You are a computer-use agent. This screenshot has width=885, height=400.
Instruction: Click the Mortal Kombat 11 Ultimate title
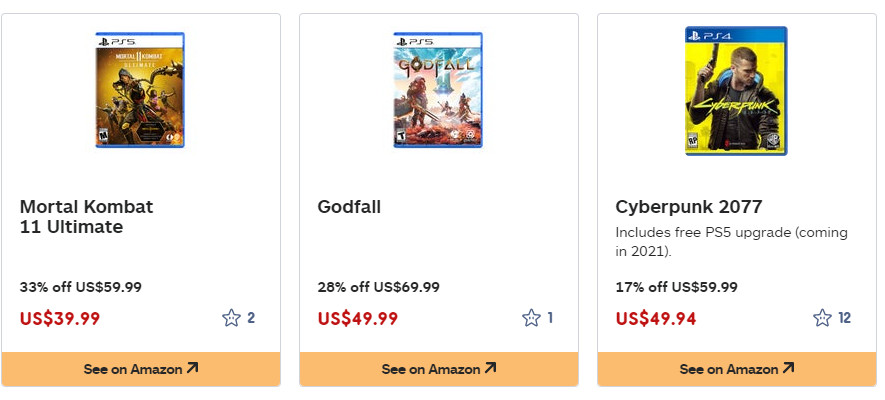86,217
